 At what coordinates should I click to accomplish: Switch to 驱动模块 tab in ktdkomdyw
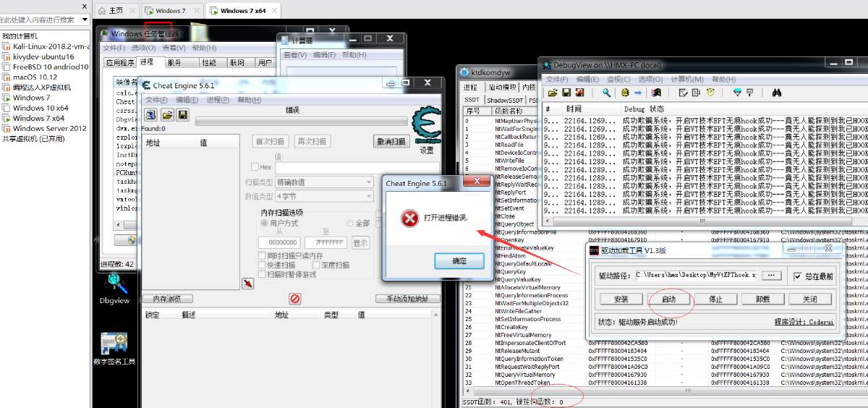[x=501, y=87]
